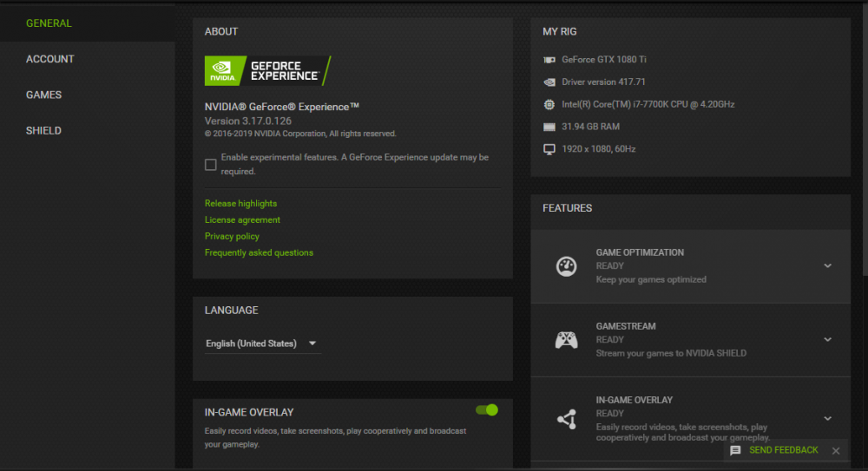Click the GameStream controller icon
Screen dimensions: 868x471
pos(566,340)
